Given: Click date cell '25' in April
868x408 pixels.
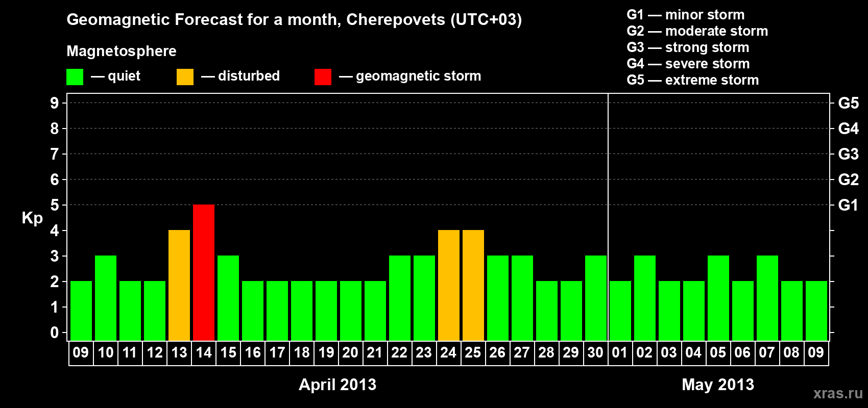Looking at the screenshot, I should (473, 353).
